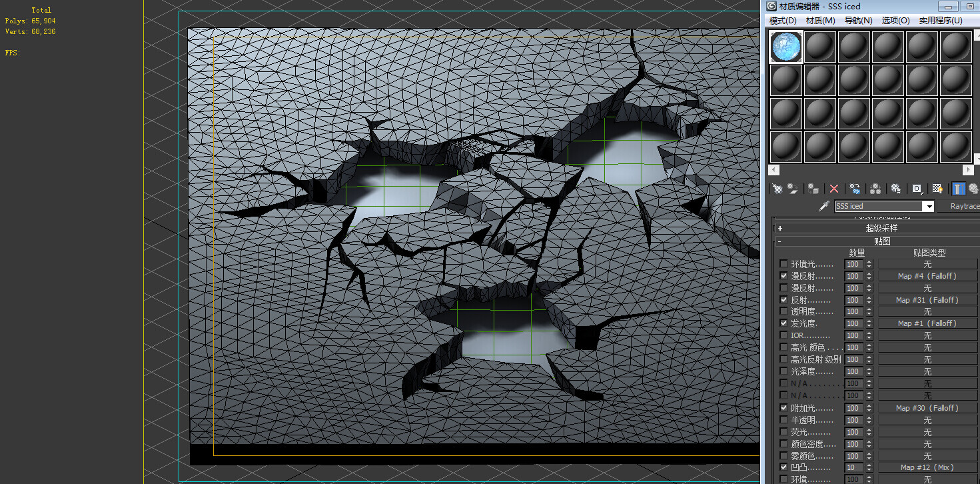Click the Put to Library icon
Viewport: 980px width, 484px height.
click(x=895, y=189)
